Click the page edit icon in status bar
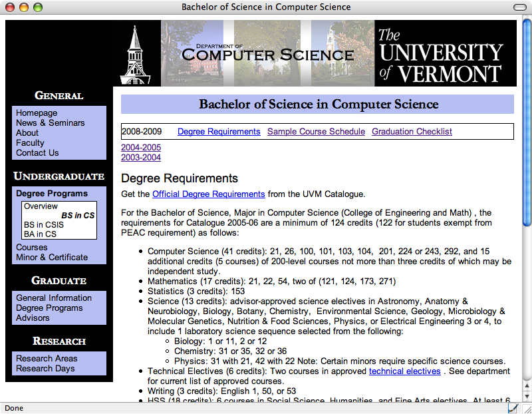Image resolution: width=532 pixels, height=414 pixels. (513, 407)
